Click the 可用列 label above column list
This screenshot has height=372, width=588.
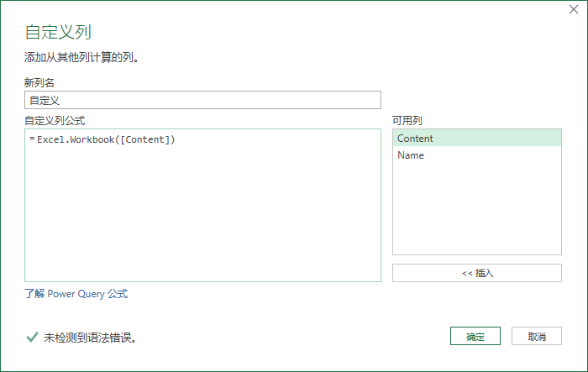(407, 120)
